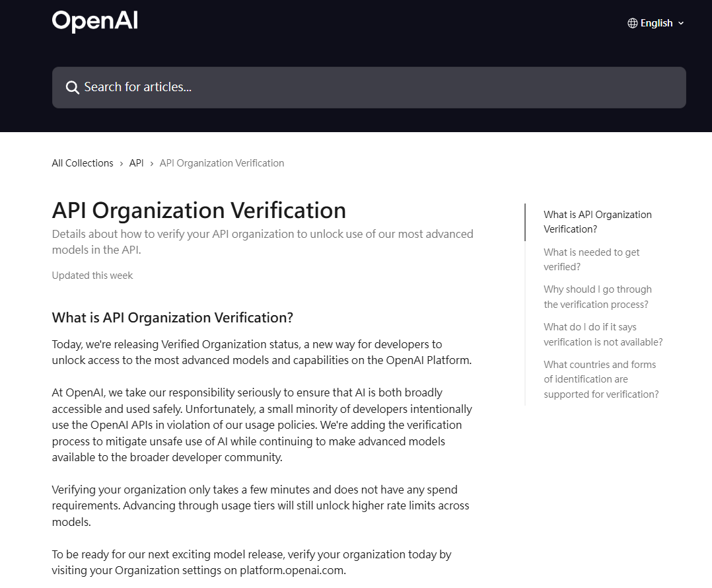Image resolution: width=712 pixels, height=588 pixels.
Task: Open the API breadcrumb link
Action: (136, 163)
